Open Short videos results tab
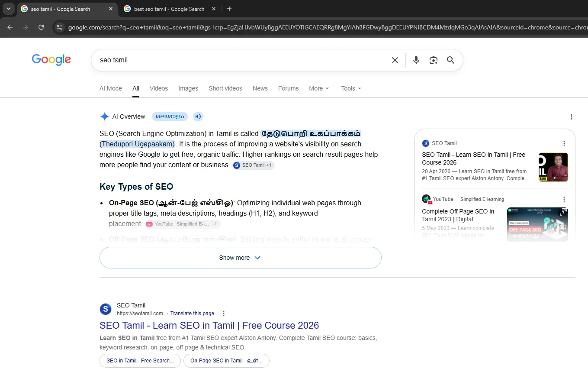This screenshot has width=588, height=375. click(x=225, y=88)
